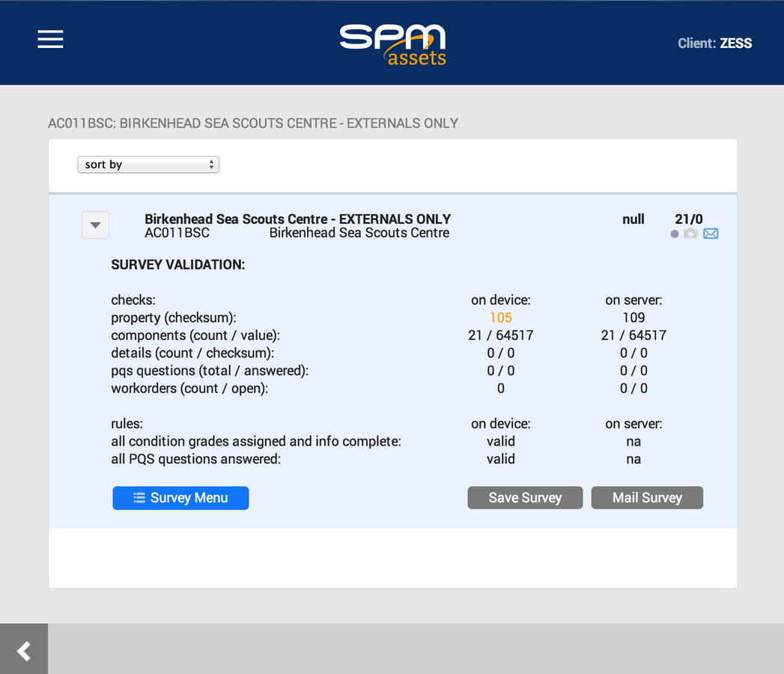Click the all condition grades assigned label
784x674 pixels.
(x=256, y=442)
